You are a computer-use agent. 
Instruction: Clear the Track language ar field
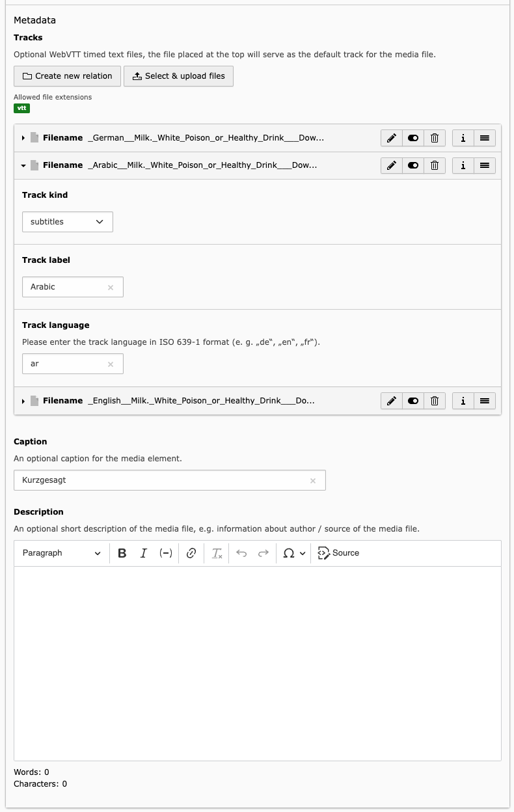point(111,364)
